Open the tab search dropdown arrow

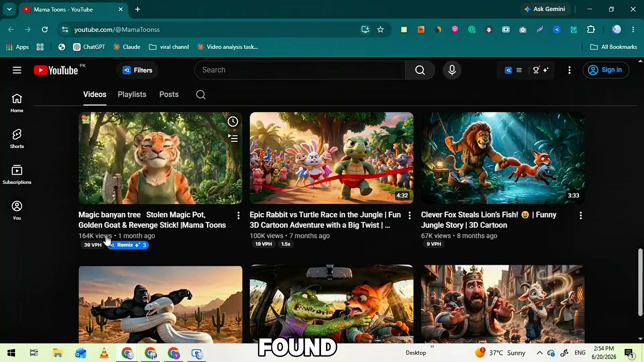[x=9, y=9]
